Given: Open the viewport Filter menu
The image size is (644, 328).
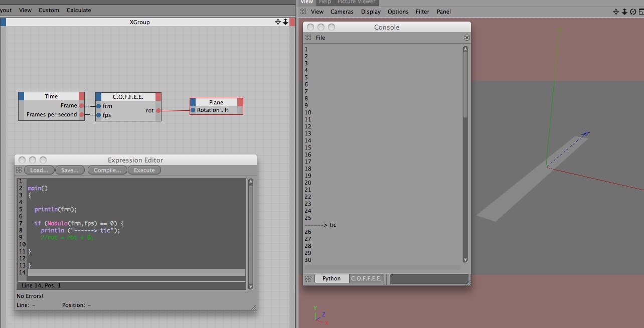Looking at the screenshot, I should 423,12.
